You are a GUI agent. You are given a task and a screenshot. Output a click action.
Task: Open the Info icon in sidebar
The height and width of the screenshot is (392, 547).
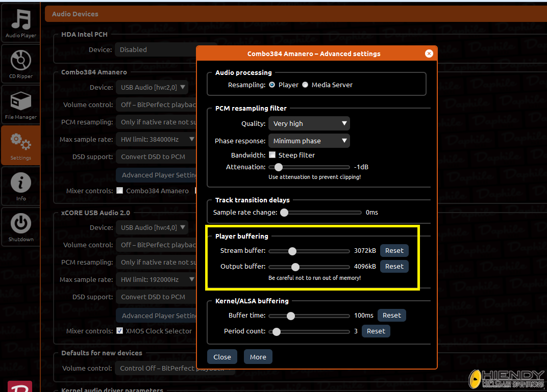coord(21,186)
